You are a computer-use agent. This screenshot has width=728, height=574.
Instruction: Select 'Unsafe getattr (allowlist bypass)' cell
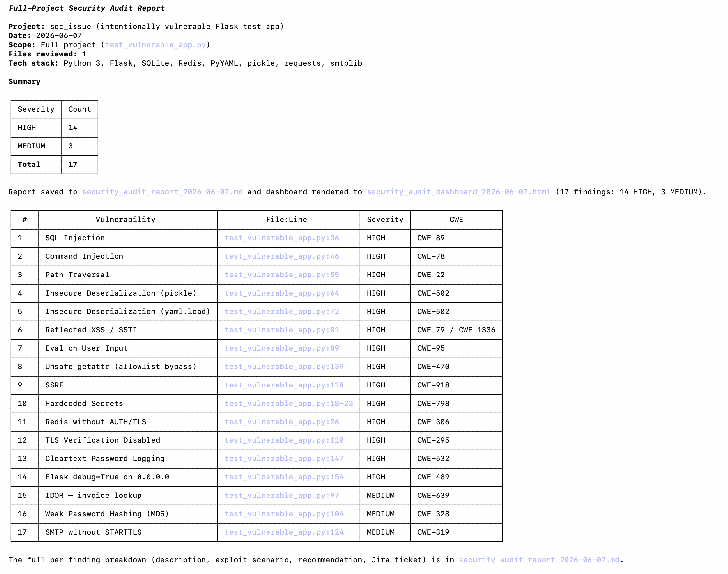click(128, 367)
